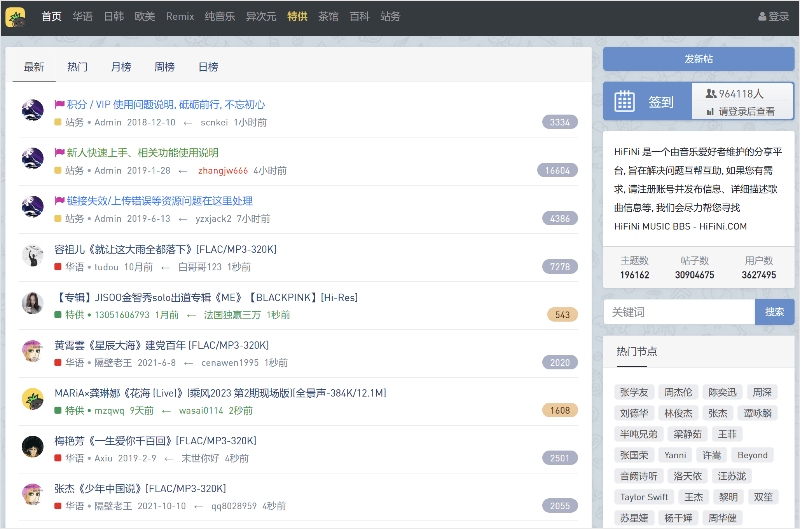Image resolution: width=800 pixels, height=529 pixels.
Task: Switch to 最新 tab
Action: [34, 67]
